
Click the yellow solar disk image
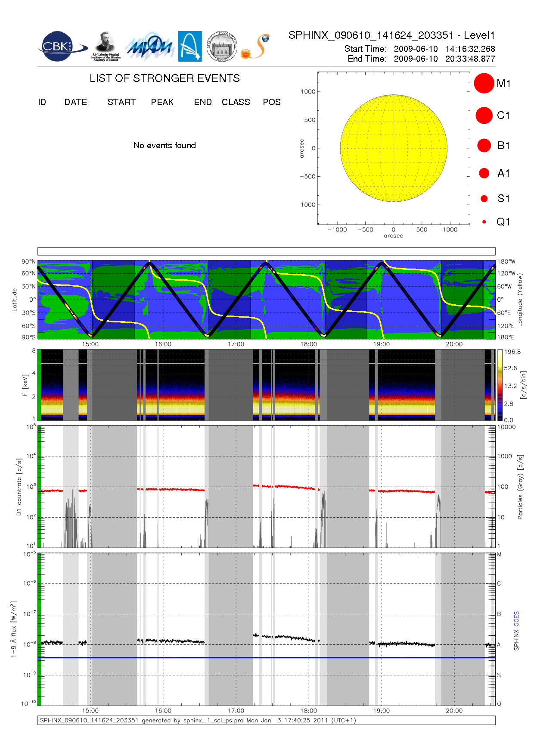click(x=394, y=148)
